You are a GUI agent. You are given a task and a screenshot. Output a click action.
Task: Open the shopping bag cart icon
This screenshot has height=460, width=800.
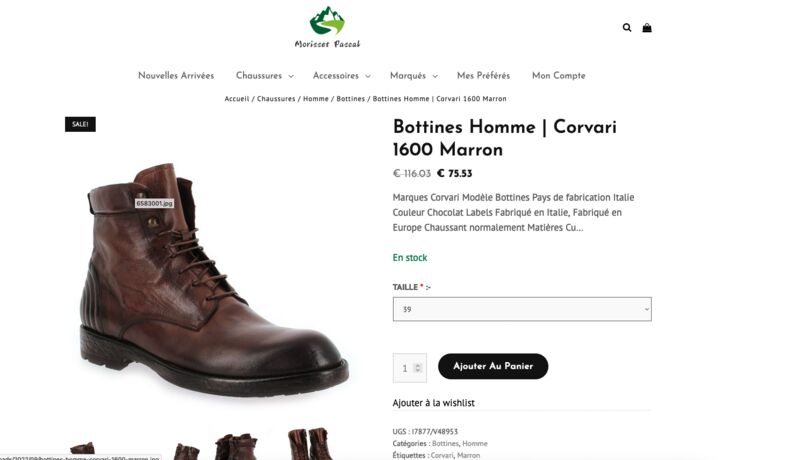(646, 28)
